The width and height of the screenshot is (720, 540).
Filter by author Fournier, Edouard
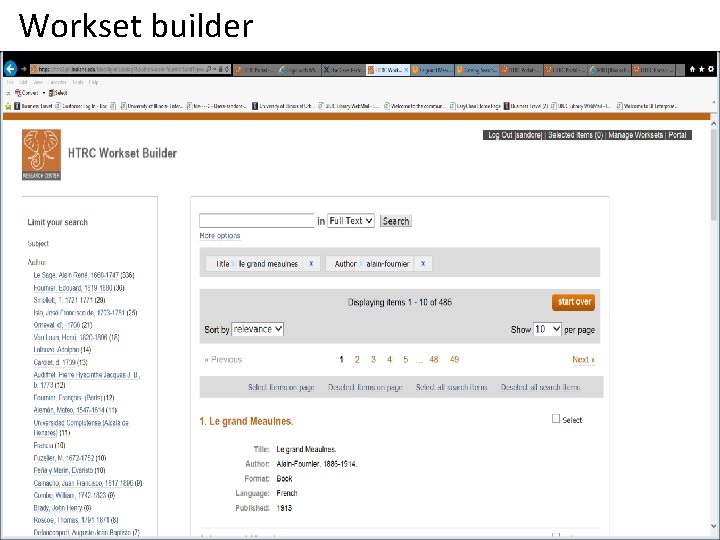[73, 288]
